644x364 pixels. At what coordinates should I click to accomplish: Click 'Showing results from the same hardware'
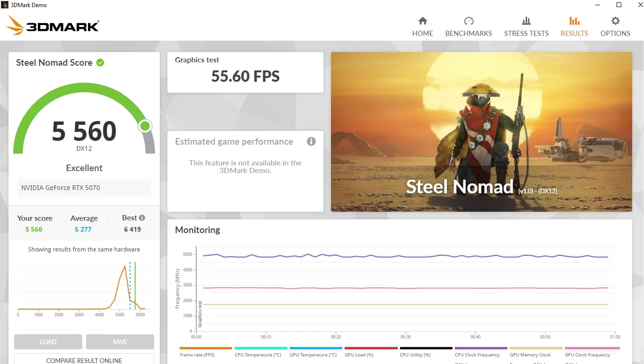[84, 249]
